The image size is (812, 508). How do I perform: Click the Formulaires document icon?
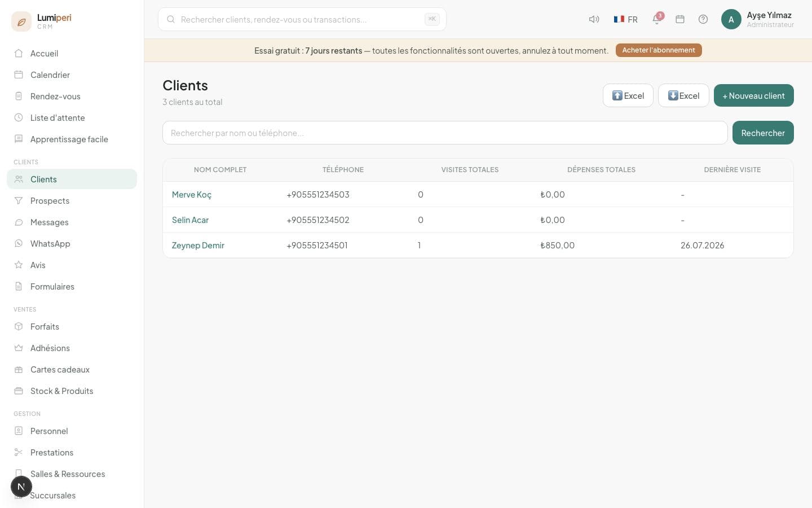(19, 286)
